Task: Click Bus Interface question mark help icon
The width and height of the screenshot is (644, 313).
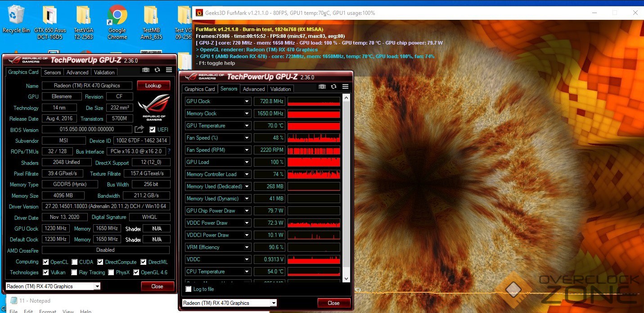Action: pyautogui.click(x=169, y=151)
